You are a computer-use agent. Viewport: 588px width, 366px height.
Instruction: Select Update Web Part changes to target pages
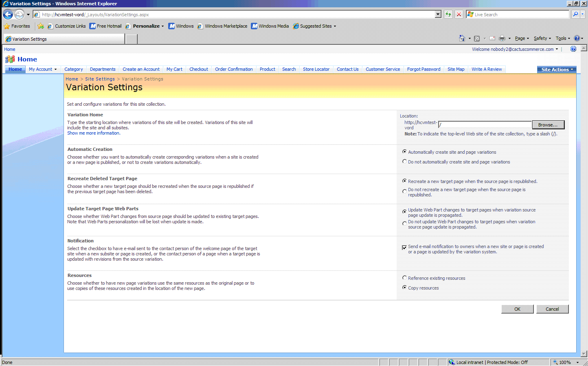click(404, 211)
